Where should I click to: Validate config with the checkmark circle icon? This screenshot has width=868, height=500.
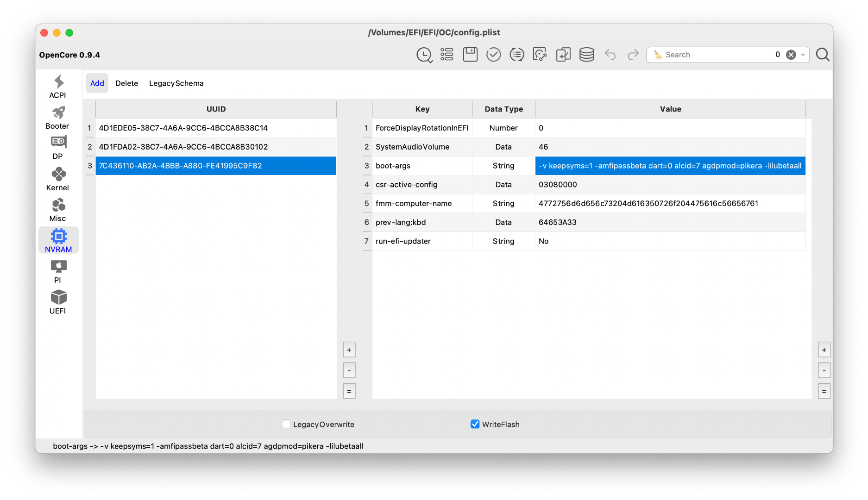pyautogui.click(x=493, y=55)
